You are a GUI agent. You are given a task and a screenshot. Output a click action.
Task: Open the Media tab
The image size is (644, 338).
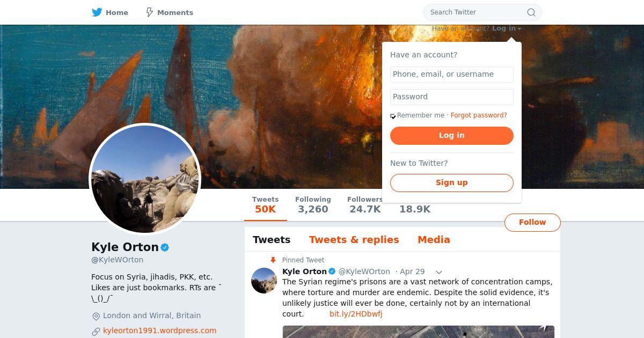tap(434, 240)
